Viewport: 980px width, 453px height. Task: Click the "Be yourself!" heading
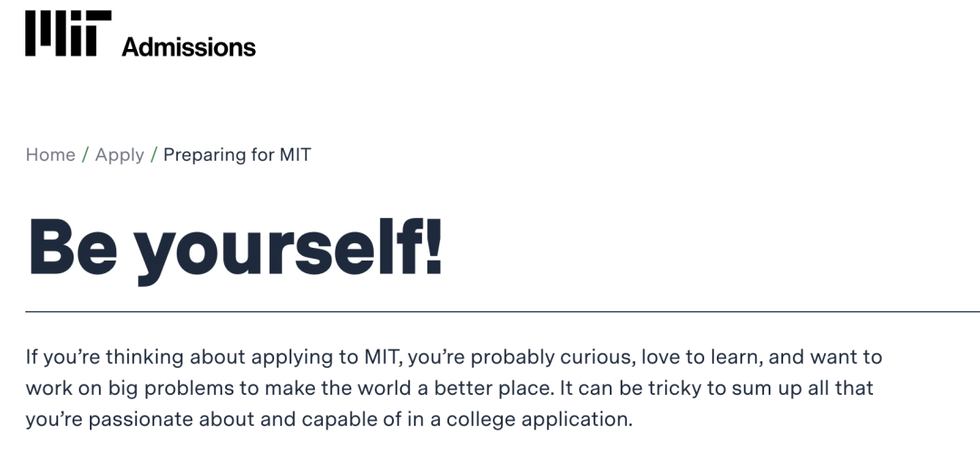pyautogui.click(x=236, y=246)
